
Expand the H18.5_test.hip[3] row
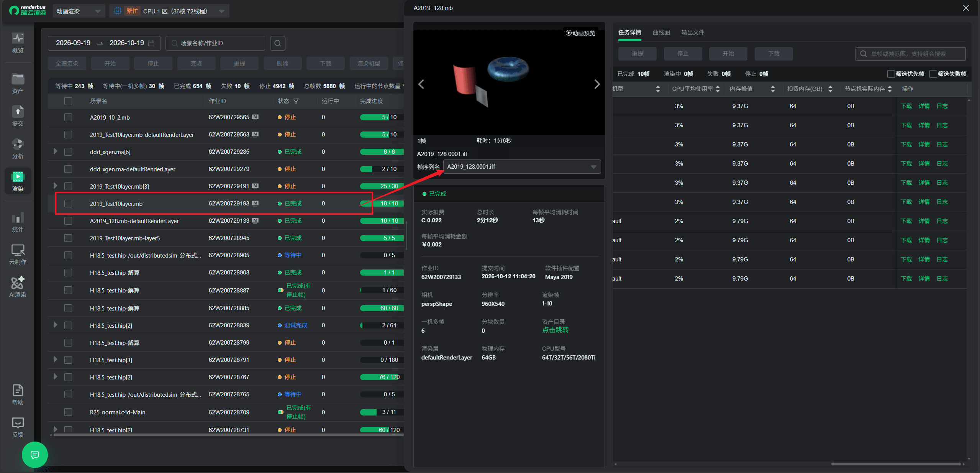[x=55, y=360]
